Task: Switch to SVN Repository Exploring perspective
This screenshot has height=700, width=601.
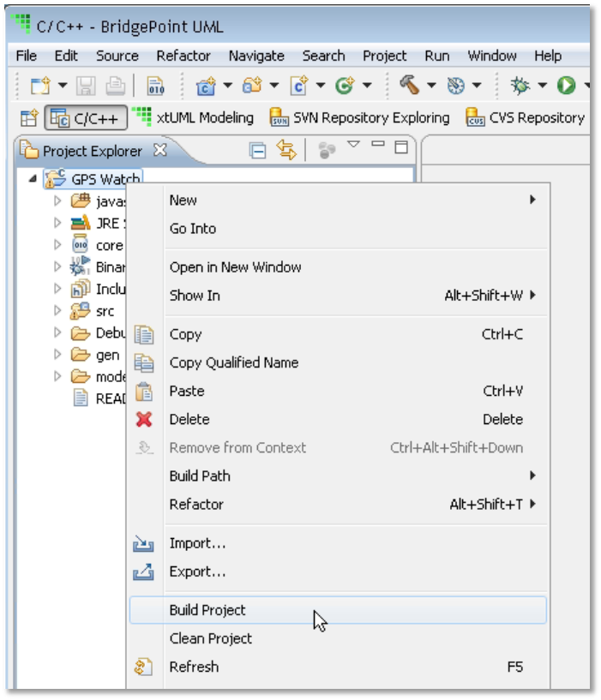Action: pyautogui.click(x=359, y=117)
